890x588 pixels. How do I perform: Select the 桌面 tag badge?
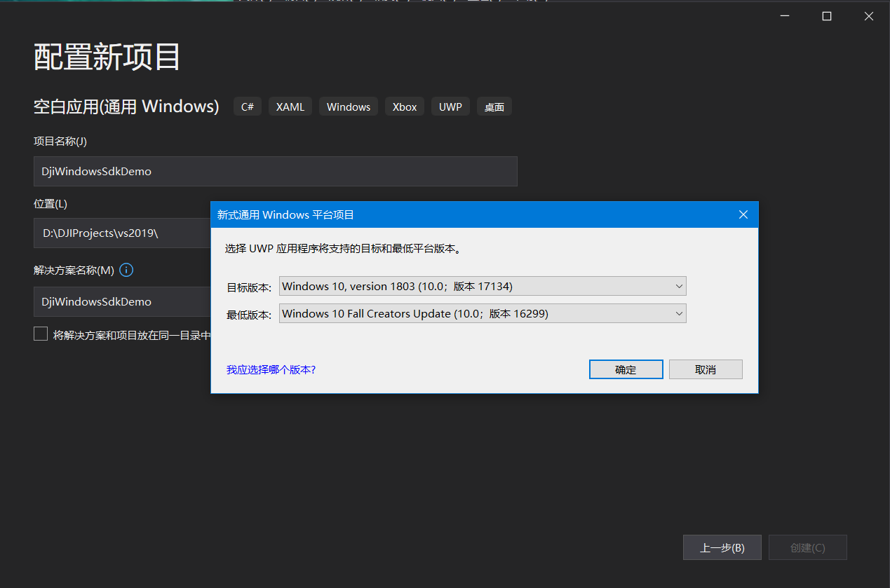point(494,106)
